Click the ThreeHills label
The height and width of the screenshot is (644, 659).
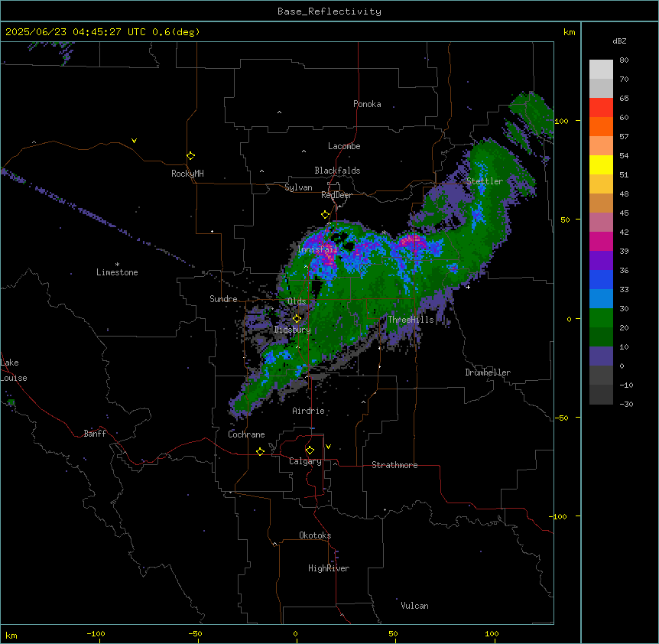[x=411, y=320]
